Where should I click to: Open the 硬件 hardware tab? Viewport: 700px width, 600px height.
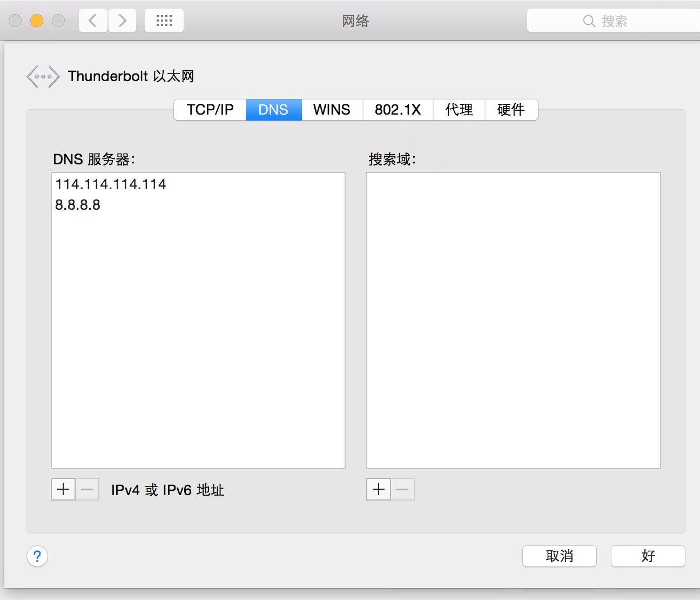[511, 110]
